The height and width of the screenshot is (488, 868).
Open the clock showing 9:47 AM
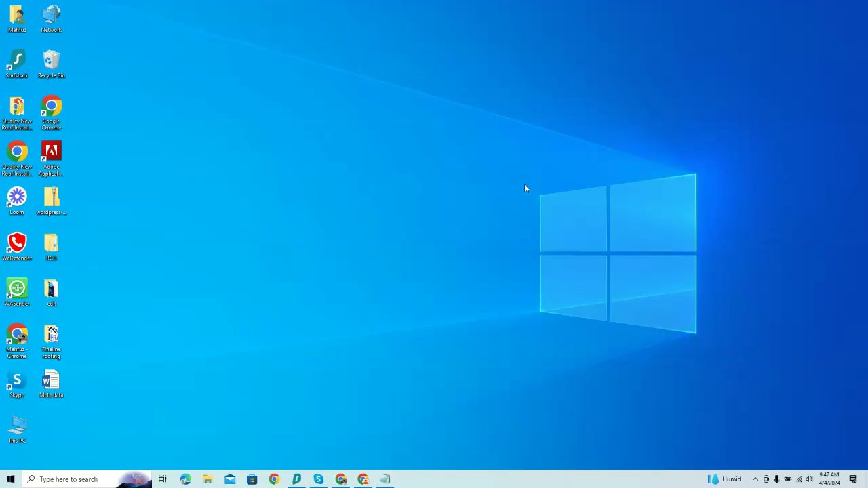[x=829, y=479]
